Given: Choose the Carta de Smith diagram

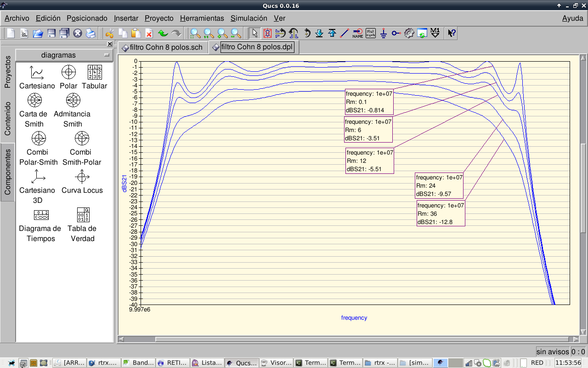Looking at the screenshot, I should coord(34,110).
